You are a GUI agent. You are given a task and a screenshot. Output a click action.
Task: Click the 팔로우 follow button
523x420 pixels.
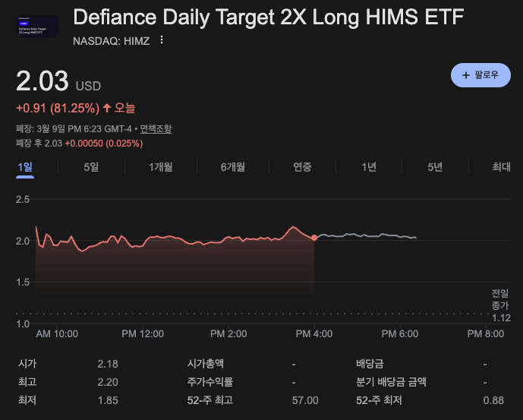click(480, 75)
